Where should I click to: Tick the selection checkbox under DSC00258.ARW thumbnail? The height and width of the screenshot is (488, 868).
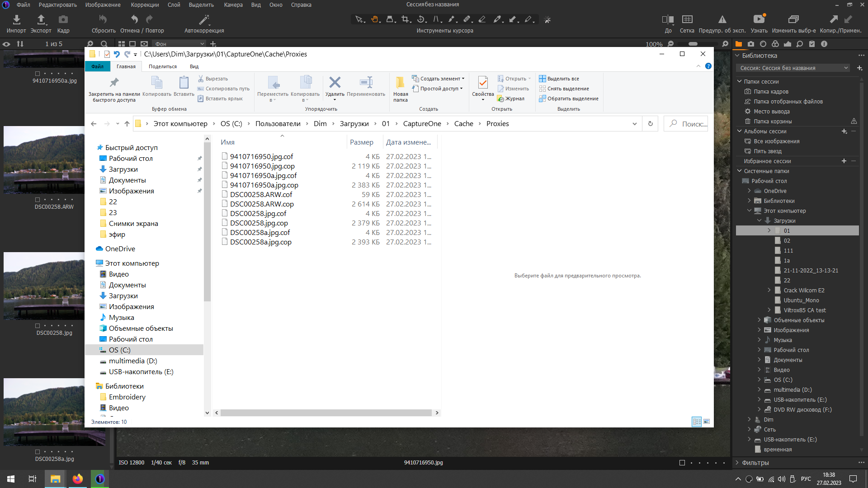(38, 199)
